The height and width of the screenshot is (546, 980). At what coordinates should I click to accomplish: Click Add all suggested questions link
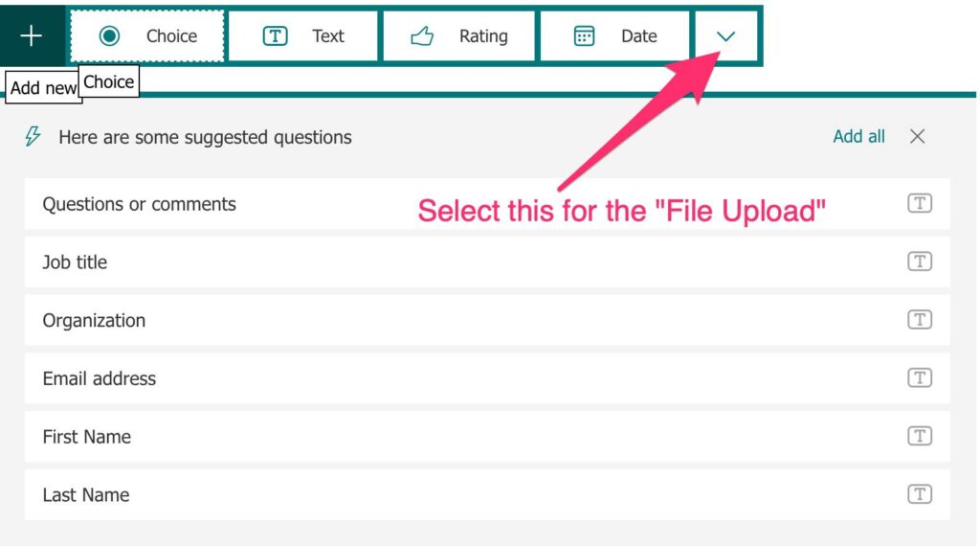click(858, 136)
